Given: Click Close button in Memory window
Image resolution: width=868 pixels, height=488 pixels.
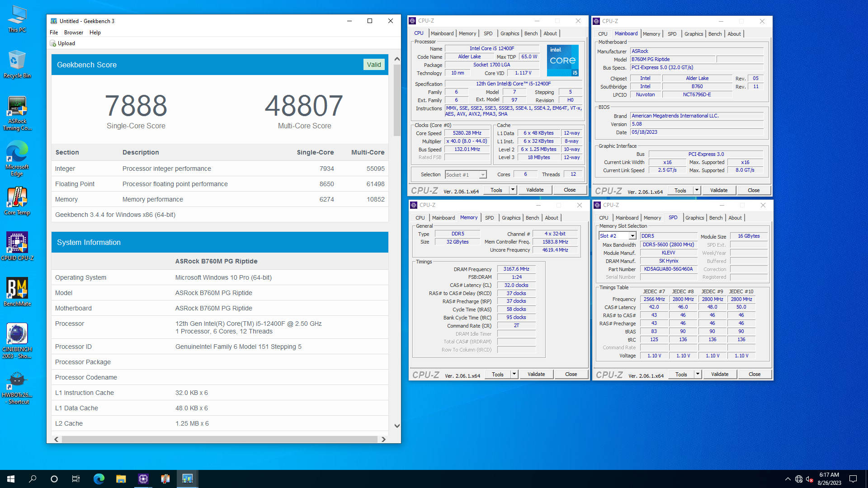Looking at the screenshot, I should tap(571, 374).
